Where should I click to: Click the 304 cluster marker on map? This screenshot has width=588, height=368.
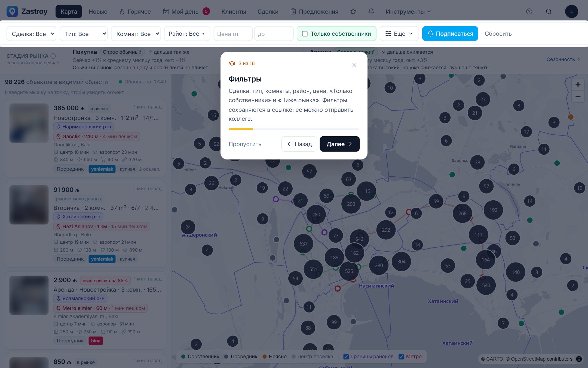401,261
